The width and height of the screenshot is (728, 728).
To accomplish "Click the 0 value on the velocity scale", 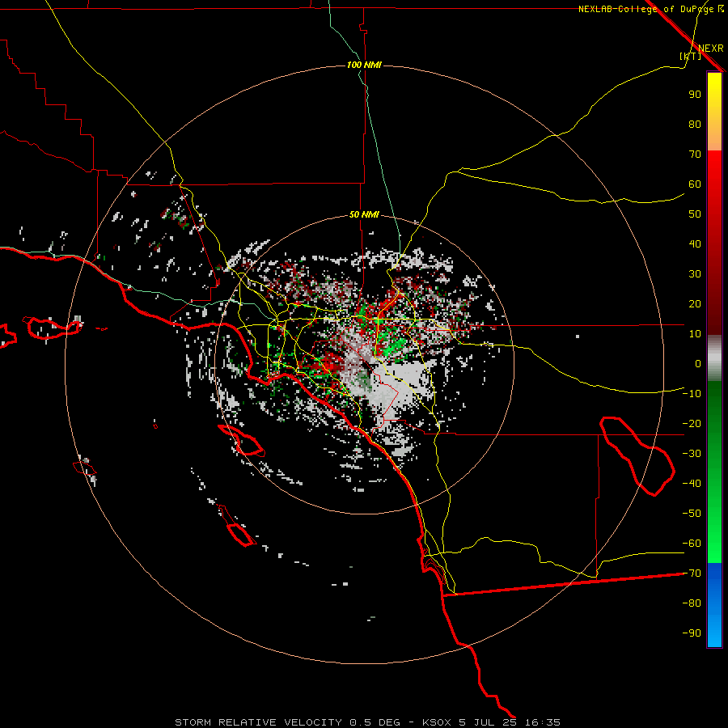I will (x=698, y=363).
